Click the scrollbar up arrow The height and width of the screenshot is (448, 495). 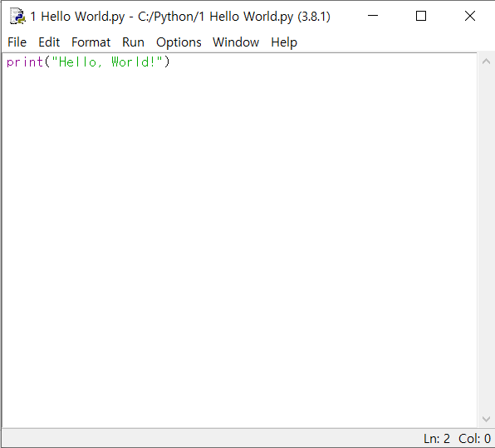[x=486, y=62]
